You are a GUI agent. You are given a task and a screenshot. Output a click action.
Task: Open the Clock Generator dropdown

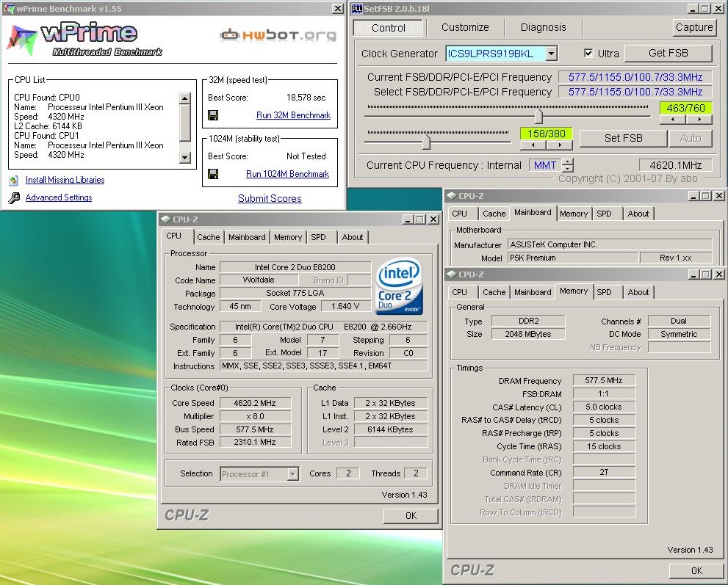point(551,54)
